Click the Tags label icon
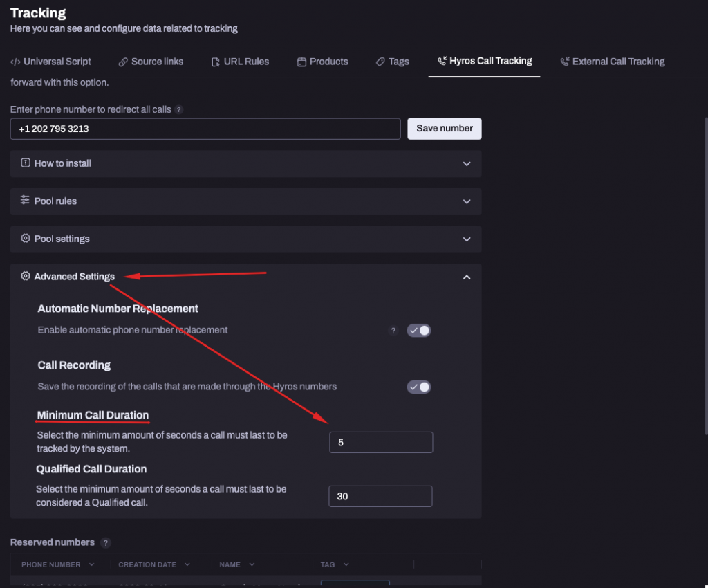The height and width of the screenshot is (588, 708). (x=379, y=62)
